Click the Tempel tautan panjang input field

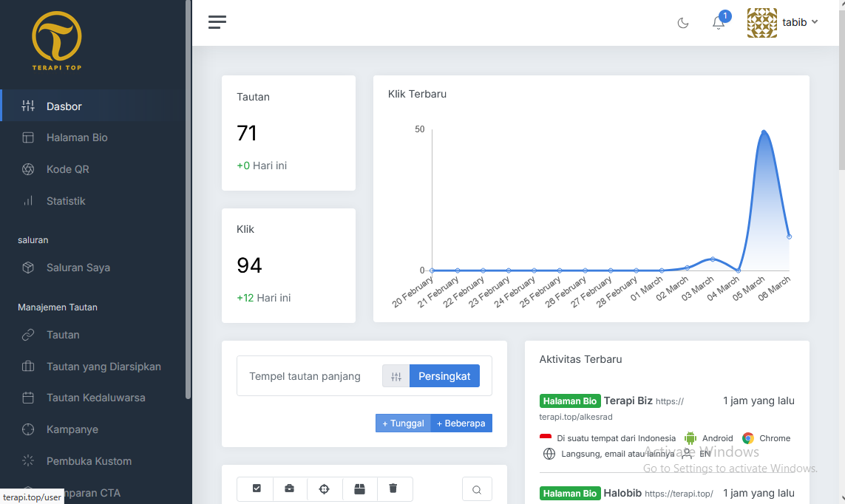[310, 375]
